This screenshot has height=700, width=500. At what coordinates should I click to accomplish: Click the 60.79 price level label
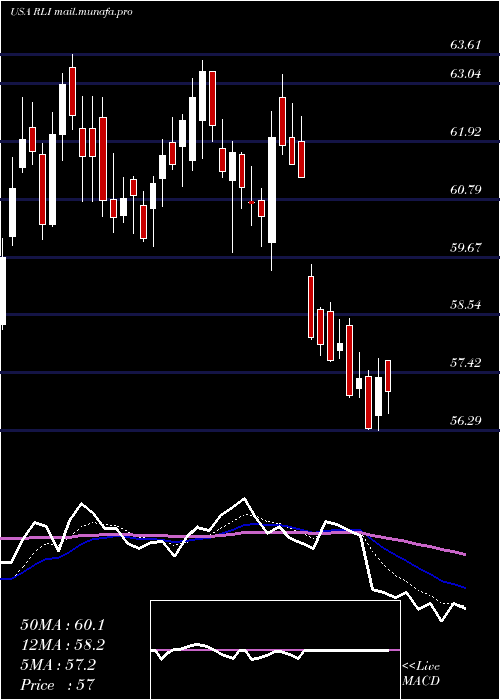[x=466, y=190]
